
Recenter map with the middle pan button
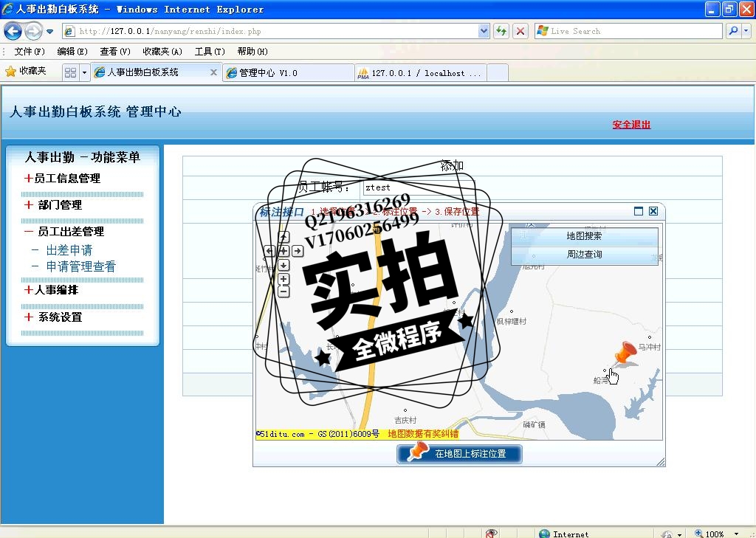click(x=283, y=251)
